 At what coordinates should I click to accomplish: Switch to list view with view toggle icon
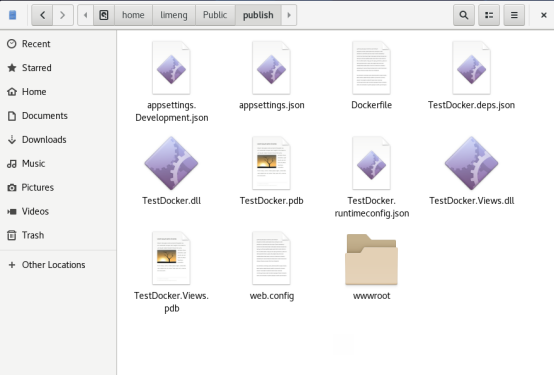[x=489, y=15]
